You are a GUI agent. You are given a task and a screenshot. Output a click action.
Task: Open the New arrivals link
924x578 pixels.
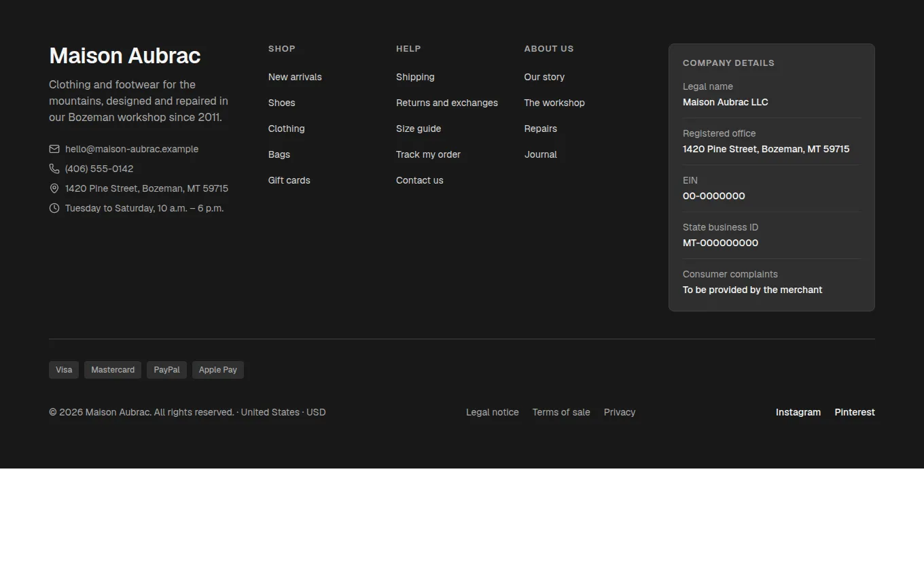pos(295,77)
